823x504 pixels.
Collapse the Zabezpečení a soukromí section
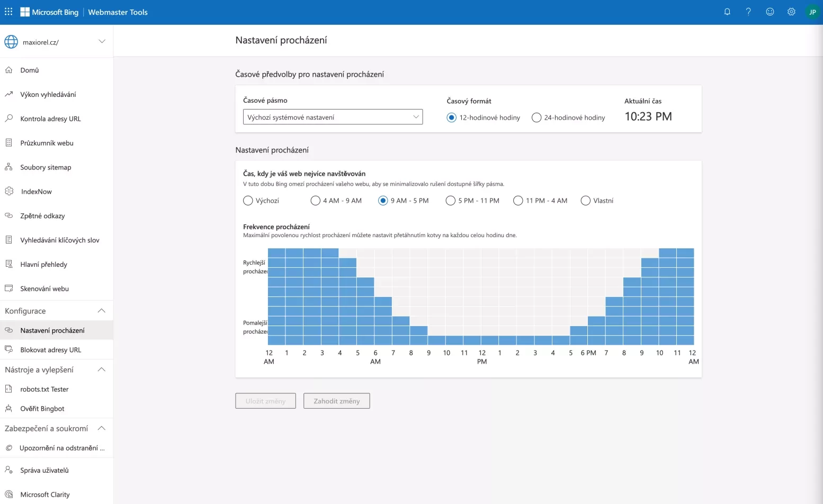click(x=102, y=428)
